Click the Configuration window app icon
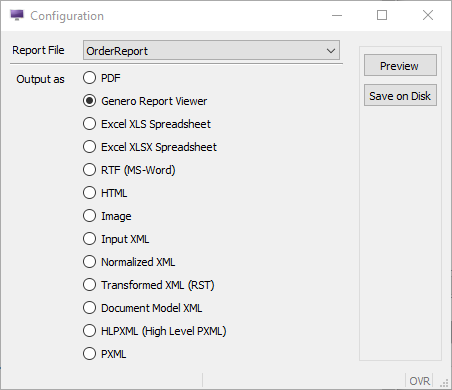 point(17,15)
